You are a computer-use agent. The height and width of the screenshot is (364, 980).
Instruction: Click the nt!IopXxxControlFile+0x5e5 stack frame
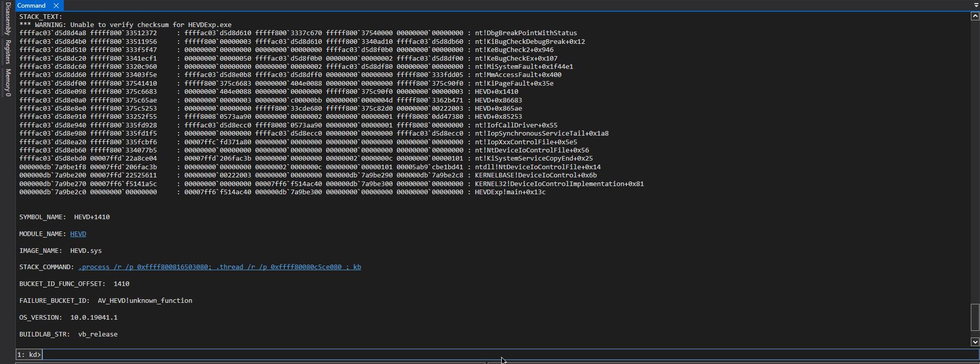526,142
